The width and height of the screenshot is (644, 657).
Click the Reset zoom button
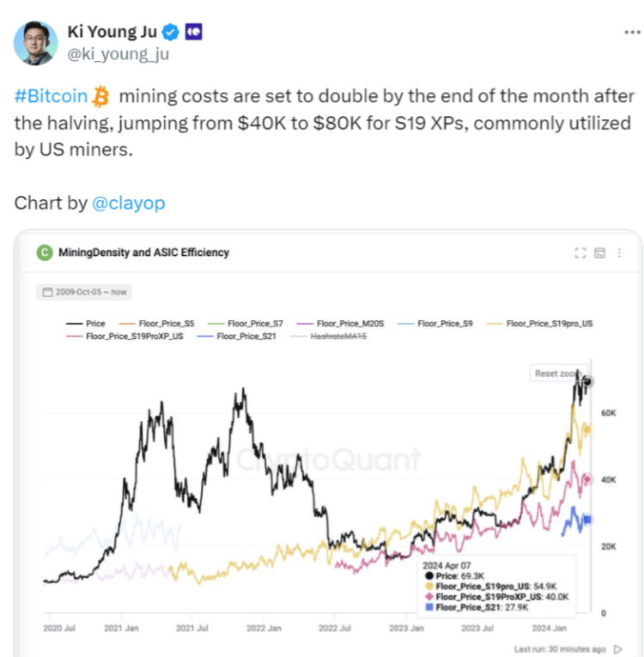pos(557,374)
